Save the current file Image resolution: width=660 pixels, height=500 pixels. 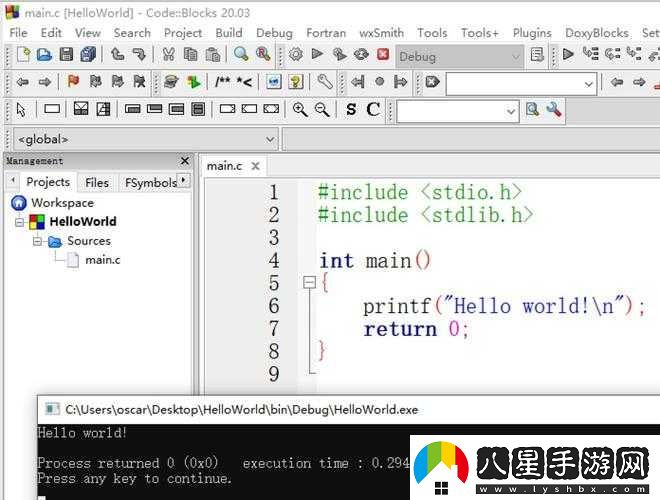click(x=66, y=55)
